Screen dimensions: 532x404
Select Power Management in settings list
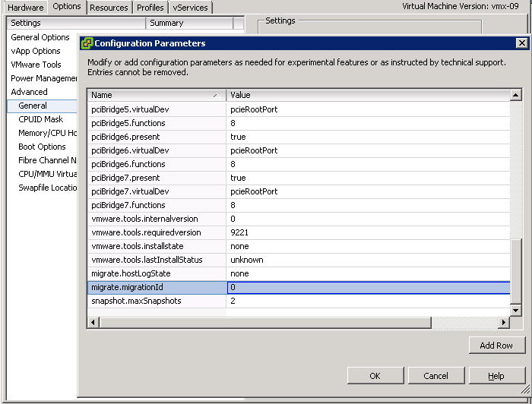coord(43,78)
